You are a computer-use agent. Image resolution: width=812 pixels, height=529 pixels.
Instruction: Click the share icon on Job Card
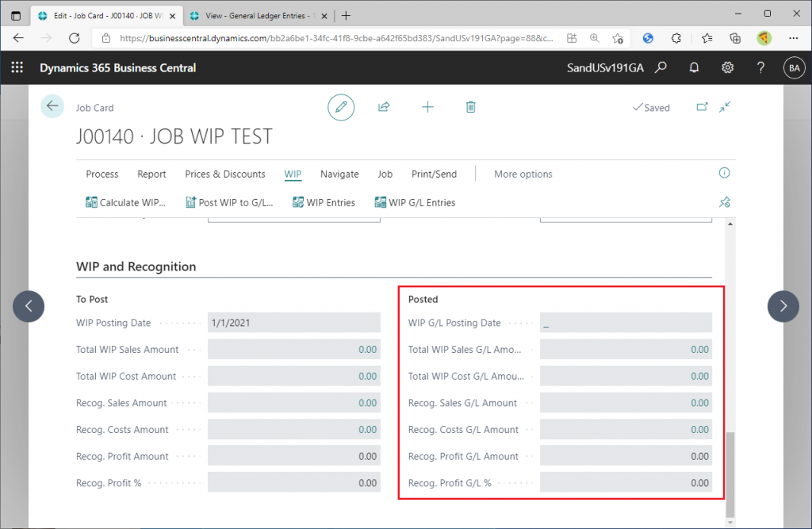(x=384, y=107)
